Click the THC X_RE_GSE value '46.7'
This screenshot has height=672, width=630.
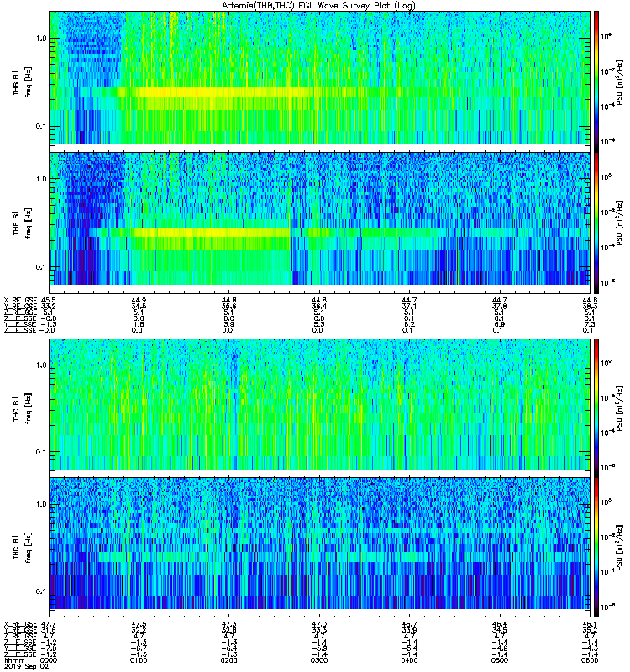coord(409,624)
